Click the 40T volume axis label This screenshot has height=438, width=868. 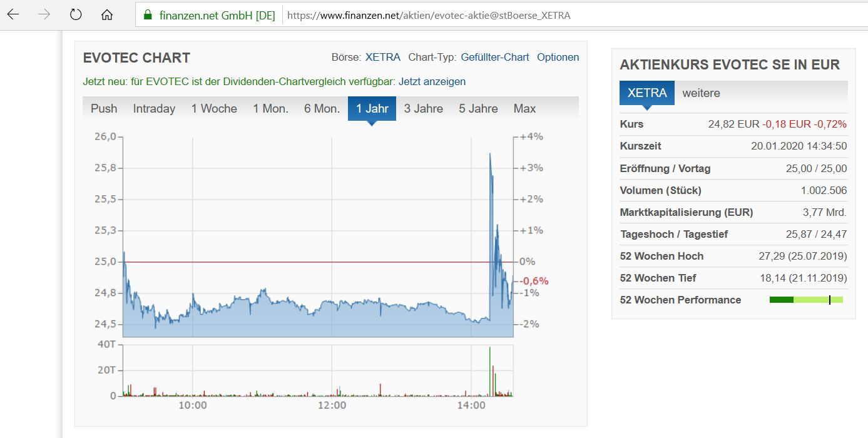point(106,345)
